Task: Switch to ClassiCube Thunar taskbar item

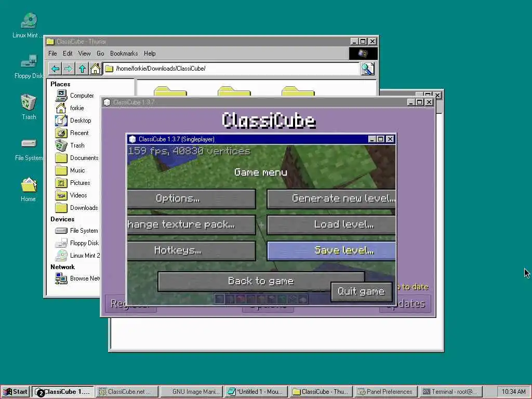Action: click(321, 392)
